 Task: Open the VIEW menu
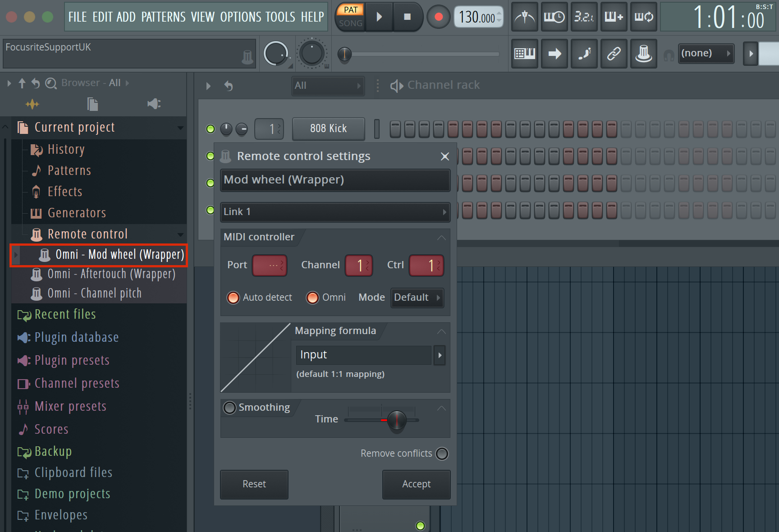[x=202, y=17]
